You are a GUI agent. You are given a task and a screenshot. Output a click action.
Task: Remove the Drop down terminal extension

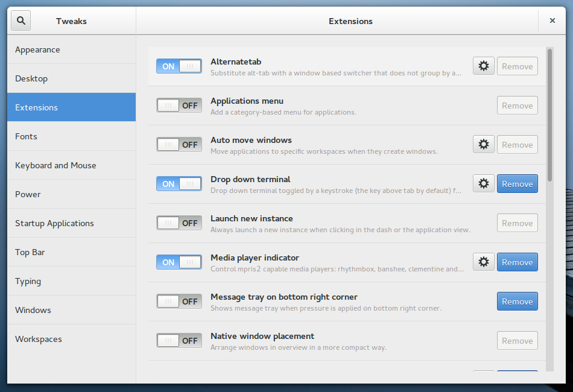(x=517, y=184)
